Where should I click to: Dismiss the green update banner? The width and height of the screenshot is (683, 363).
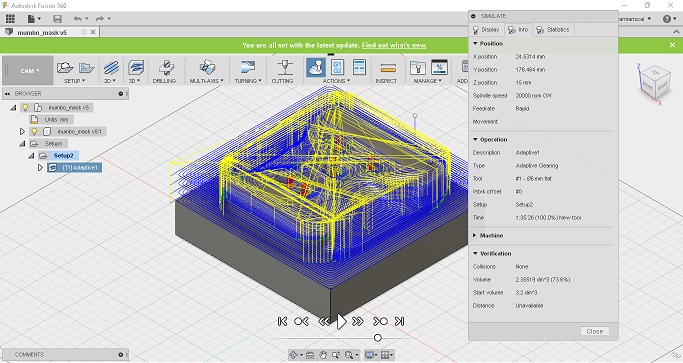click(x=673, y=45)
